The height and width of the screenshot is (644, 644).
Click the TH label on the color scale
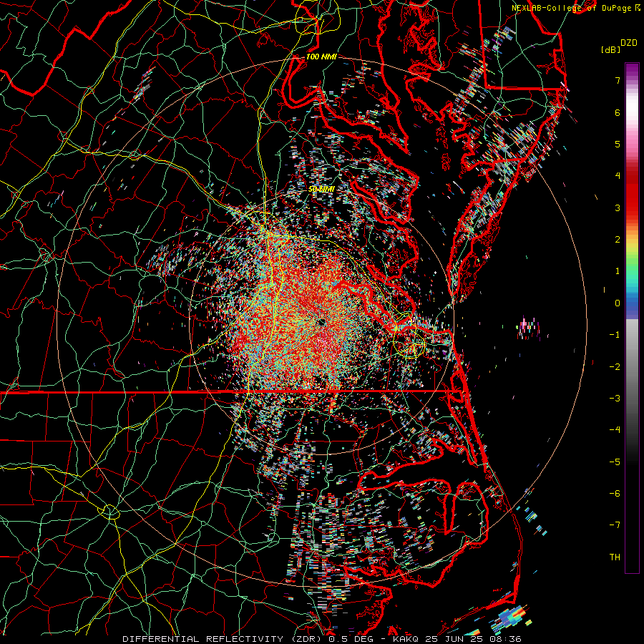[x=615, y=557]
